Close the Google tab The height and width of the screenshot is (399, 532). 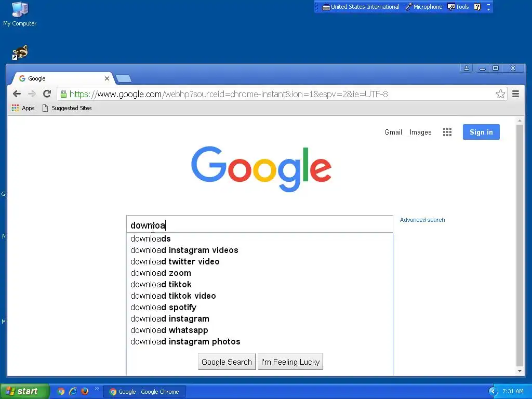tap(107, 78)
